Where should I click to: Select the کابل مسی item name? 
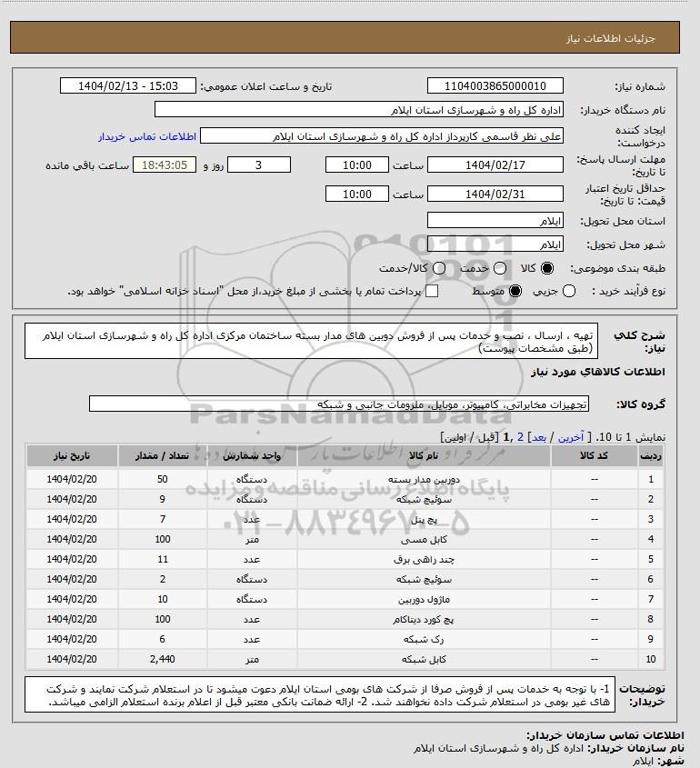pyautogui.click(x=424, y=539)
